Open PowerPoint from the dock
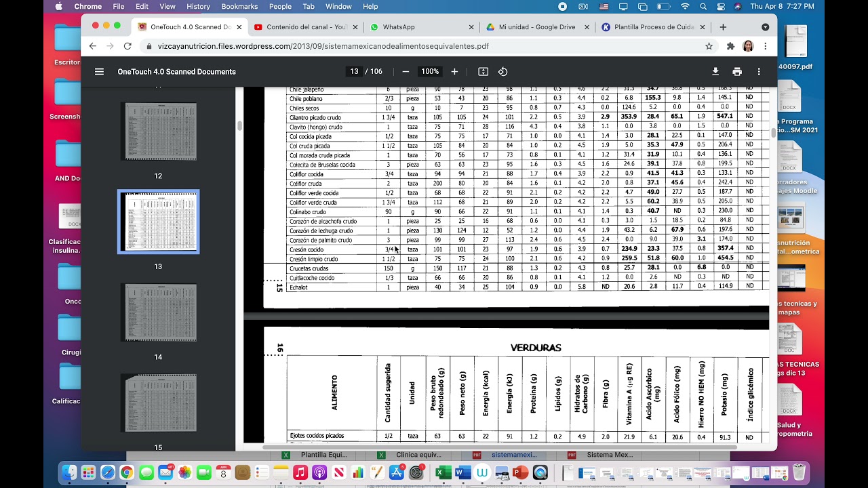 pos(521,472)
